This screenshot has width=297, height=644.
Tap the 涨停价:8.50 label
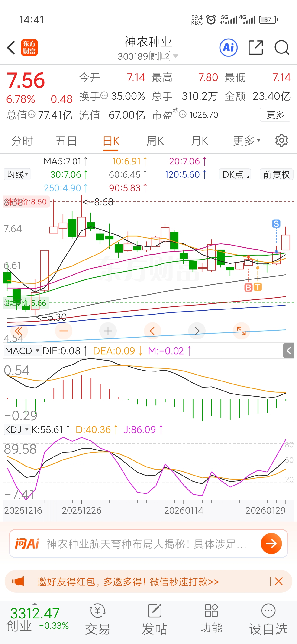[26, 202]
